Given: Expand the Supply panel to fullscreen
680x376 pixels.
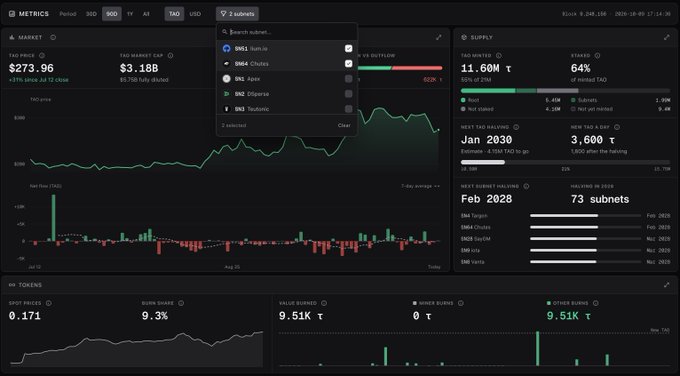Looking at the screenshot, I should [667, 37].
